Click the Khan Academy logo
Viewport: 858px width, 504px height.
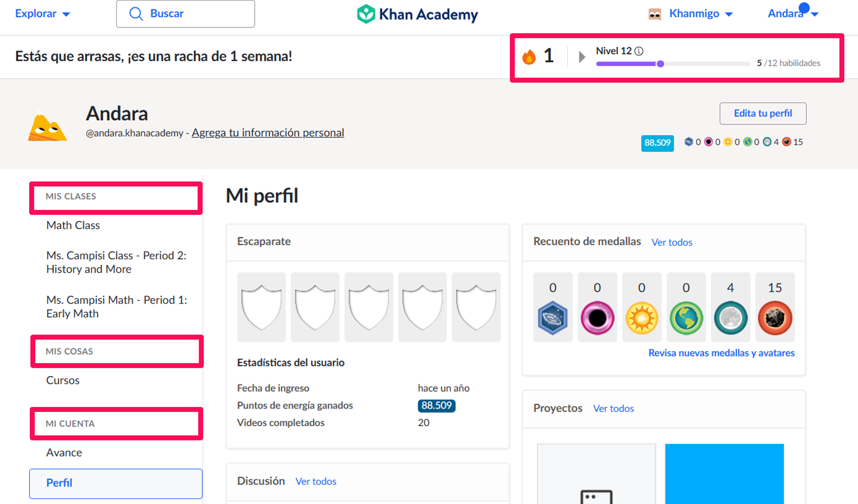pyautogui.click(x=417, y=14)
